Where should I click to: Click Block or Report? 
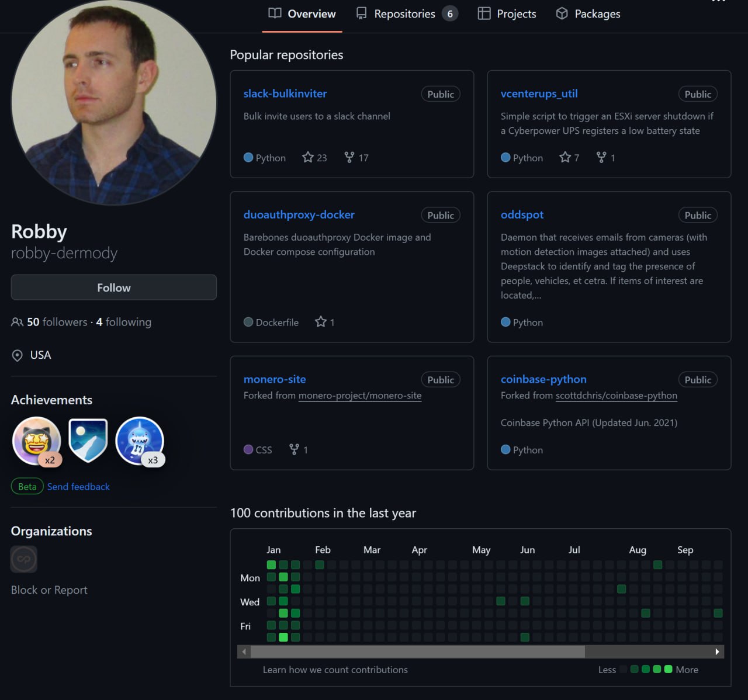click(49, 590)
